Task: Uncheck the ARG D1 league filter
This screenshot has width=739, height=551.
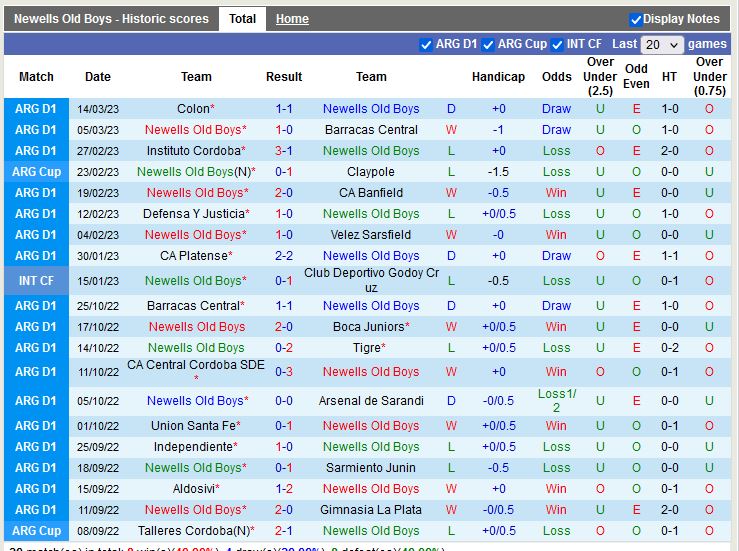Action: pos(426,45)
